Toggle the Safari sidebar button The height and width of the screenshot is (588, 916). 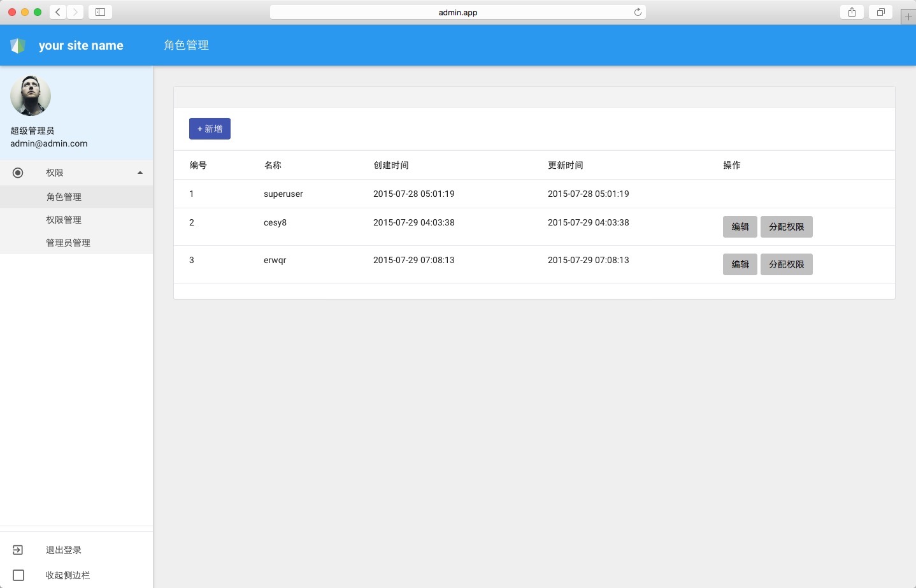pyautogui.click(x=100, y=12)
